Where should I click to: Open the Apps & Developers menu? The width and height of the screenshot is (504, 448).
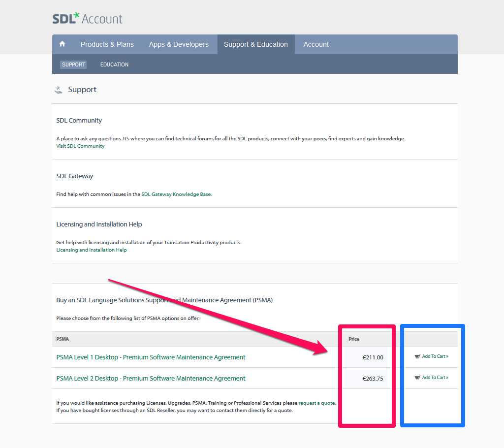coord(179,44)
